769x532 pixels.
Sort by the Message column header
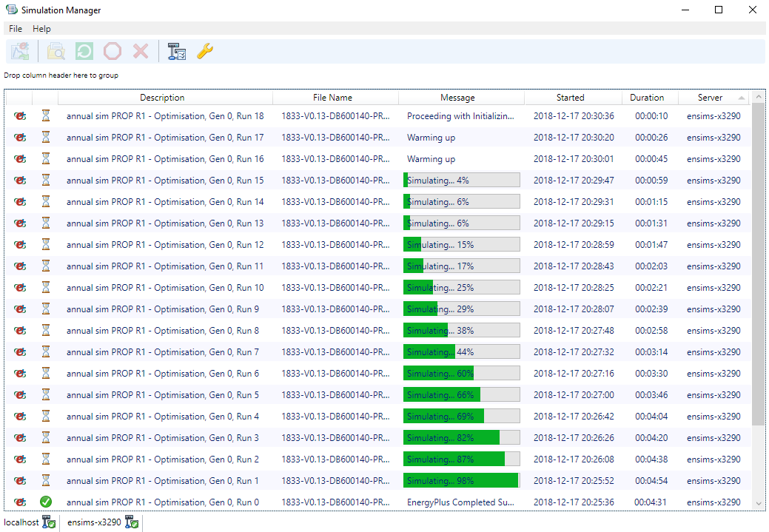(x=462, y=98)
